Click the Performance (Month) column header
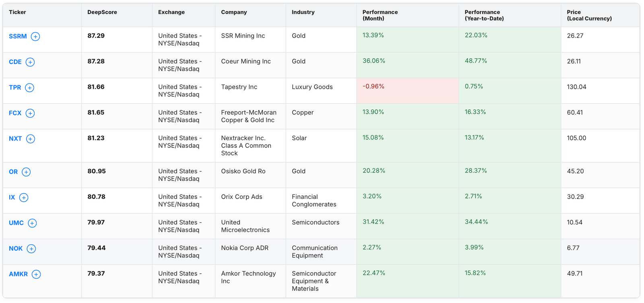644x303 pixels. [380, 15]
